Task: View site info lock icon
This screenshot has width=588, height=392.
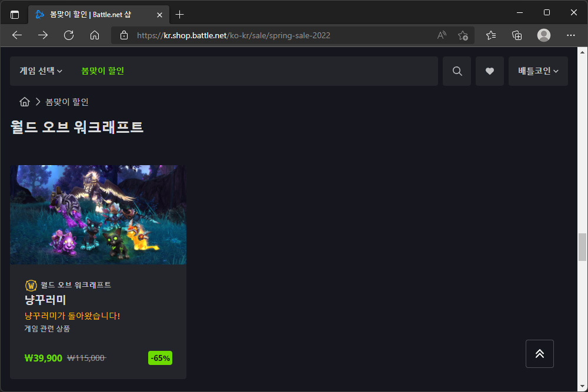Action: point(123,35)
